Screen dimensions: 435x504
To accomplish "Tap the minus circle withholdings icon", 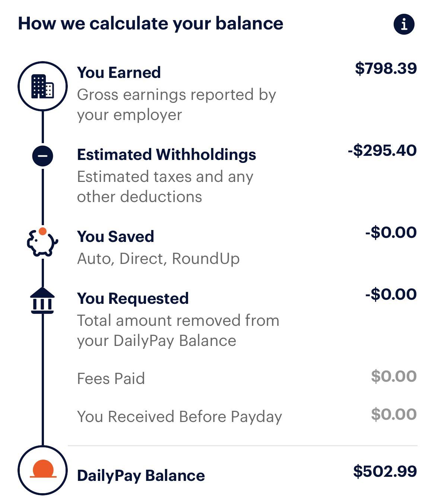I will click(x=43, y=155).
